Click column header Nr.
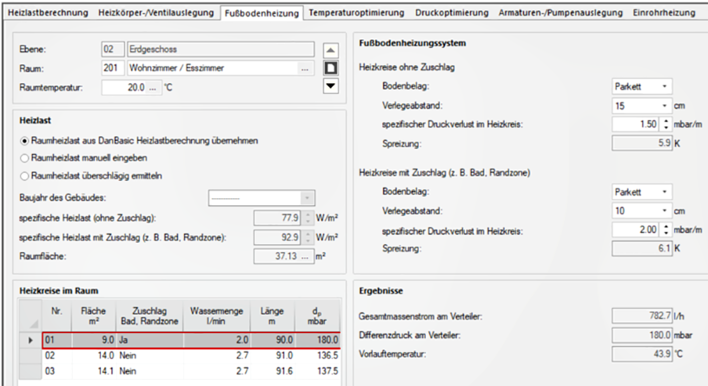This screenshot has width=708, height=386. pyautogui.click(x=56, y=316)
